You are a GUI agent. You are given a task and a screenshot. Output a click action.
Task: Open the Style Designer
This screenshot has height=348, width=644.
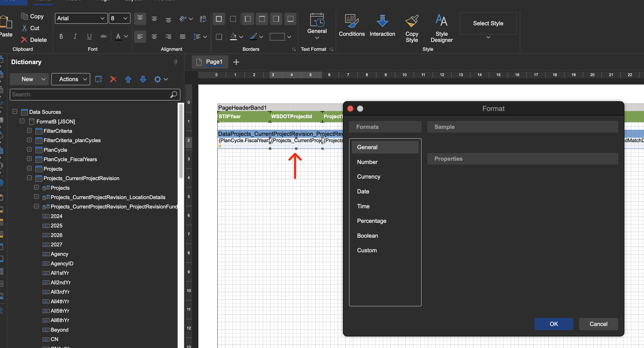[442, 28]
